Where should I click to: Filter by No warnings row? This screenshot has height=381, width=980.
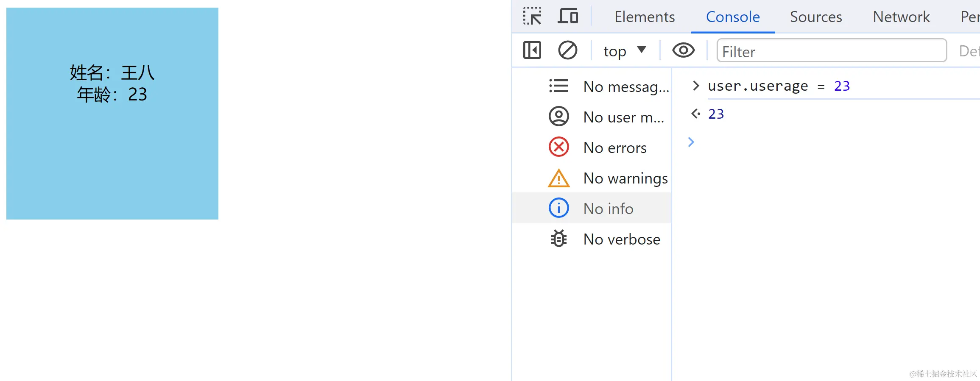pyautogui.click(x=592, y=178)
